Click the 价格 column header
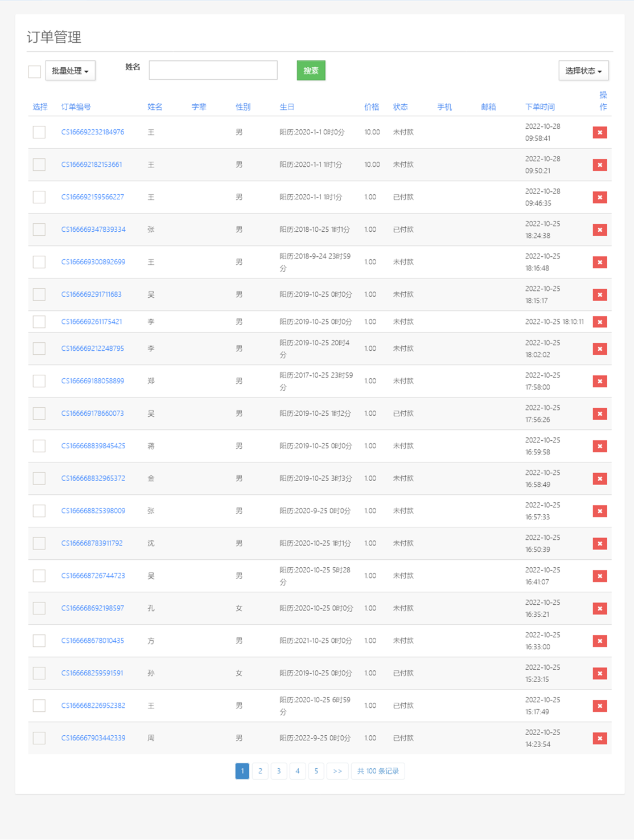The height and width of the screenshot is (840, 634). (x=372, y=107)
